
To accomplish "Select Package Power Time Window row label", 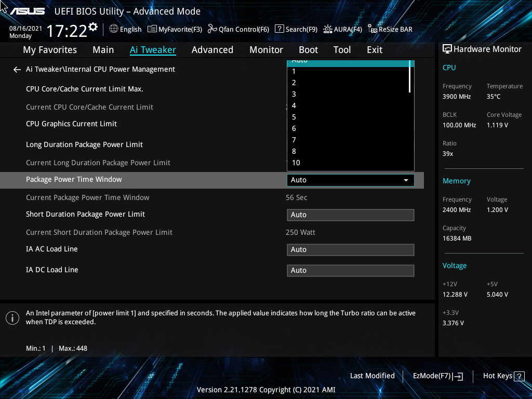I will (74, 179).
